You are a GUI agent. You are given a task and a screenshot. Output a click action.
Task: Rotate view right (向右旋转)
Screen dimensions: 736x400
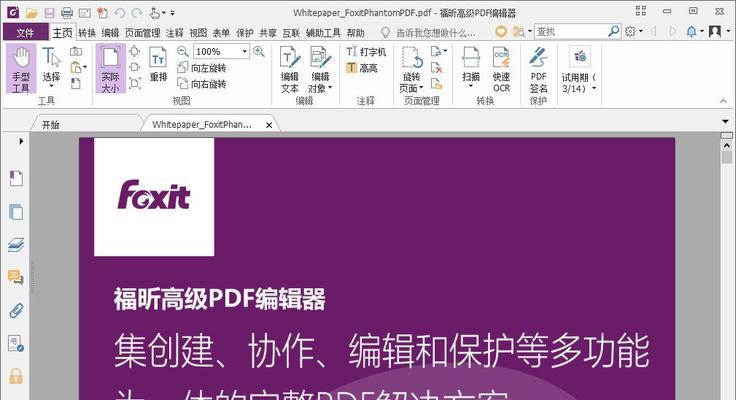202,84
